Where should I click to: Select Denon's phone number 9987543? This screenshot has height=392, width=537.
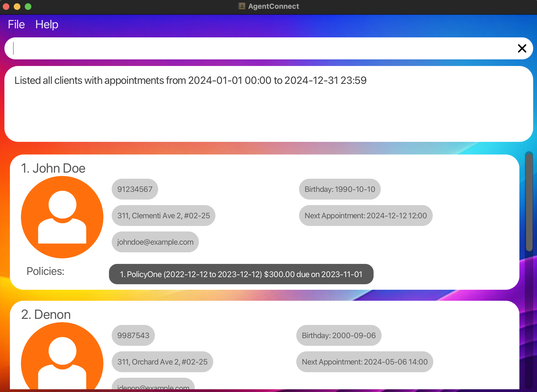pos(133,335)
